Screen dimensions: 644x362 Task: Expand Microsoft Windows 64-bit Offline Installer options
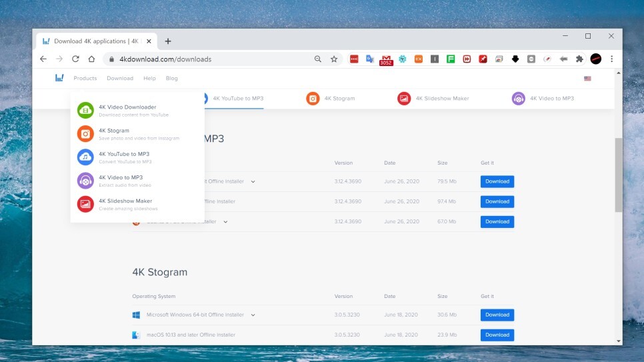(x=253, y=315)
